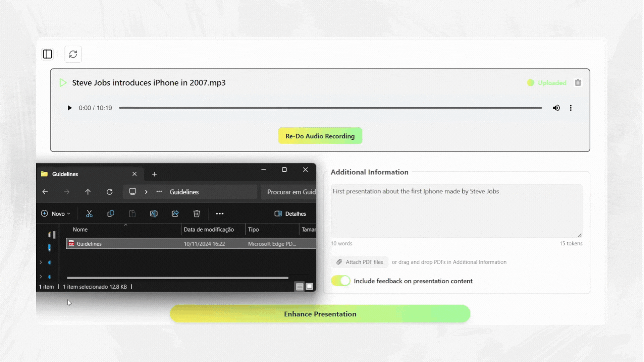The image size is (644, 362).
Task: Click the Delete trash icon in Explorer toolbar
Action: tap(197, 214)
